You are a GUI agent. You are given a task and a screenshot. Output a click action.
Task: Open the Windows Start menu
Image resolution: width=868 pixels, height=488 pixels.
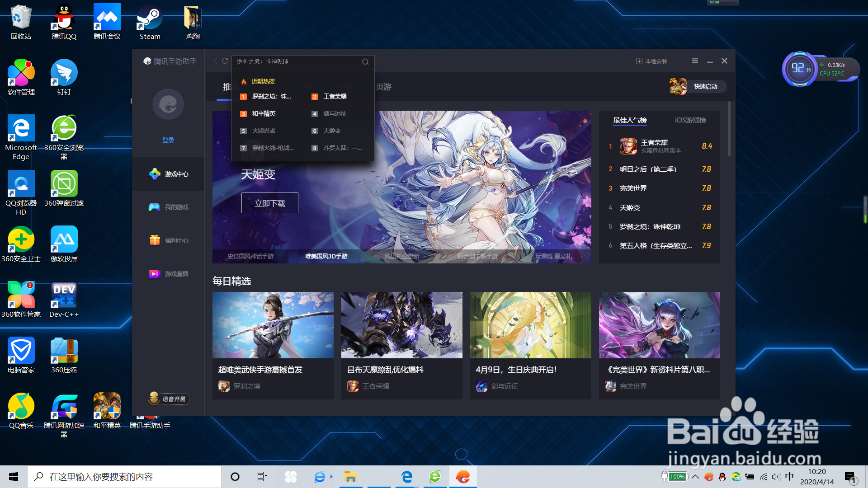pyautogui.click(x=14, y=477)
